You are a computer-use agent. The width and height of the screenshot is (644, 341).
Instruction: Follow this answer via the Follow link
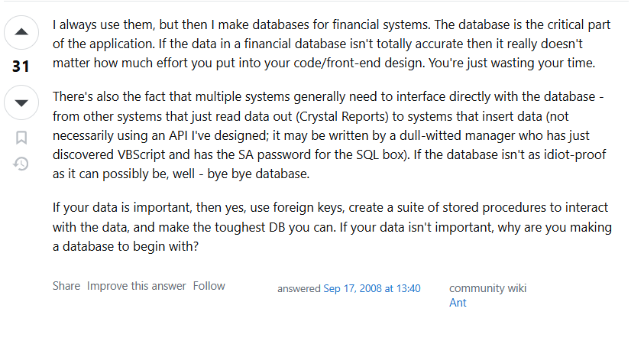[209, 285]
